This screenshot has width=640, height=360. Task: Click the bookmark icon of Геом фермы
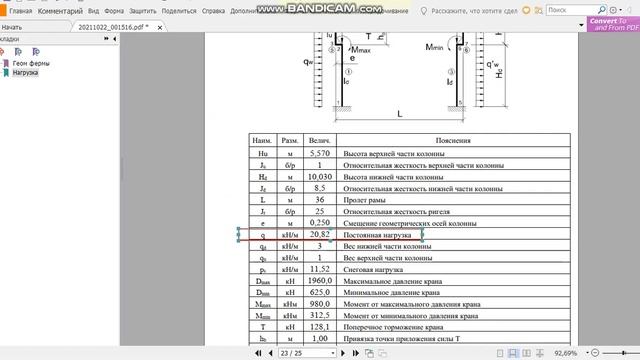click(6, 63)
